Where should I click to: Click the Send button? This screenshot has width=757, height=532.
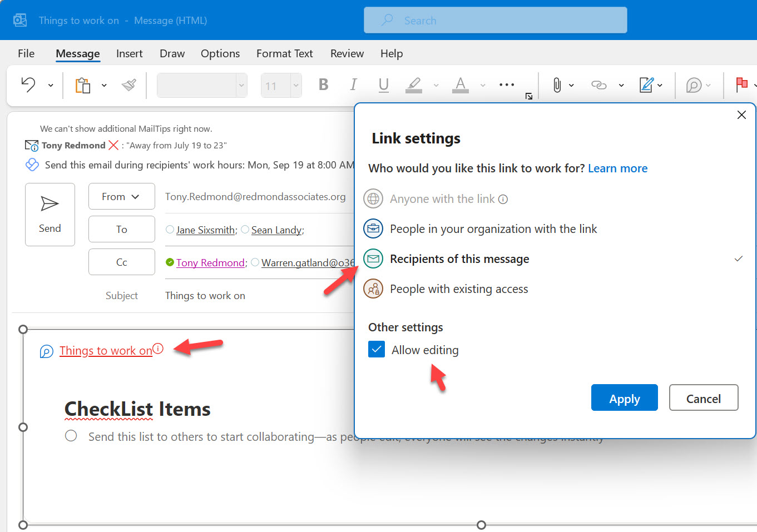click(x=50, y=215)
